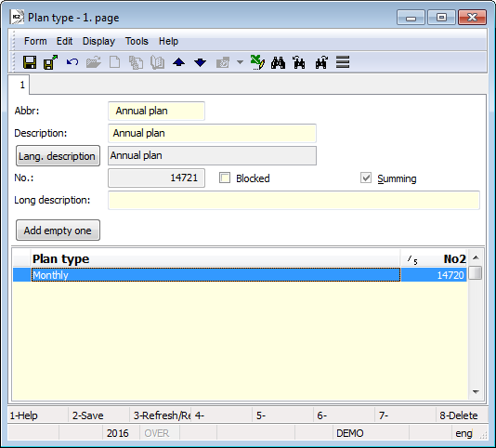Click the greyed gear box toolbar icon
The height and width of the screenshot is (448, 496).
tap(223, 62)
